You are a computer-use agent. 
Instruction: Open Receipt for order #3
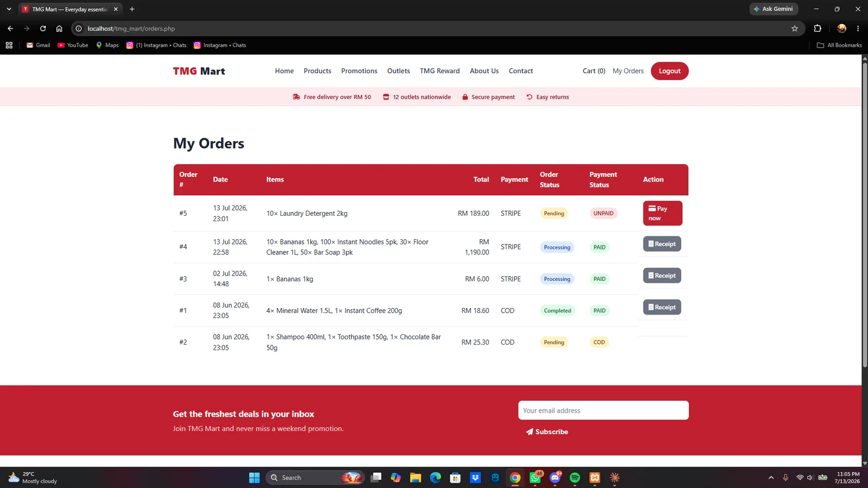click(x=662, y=275)
